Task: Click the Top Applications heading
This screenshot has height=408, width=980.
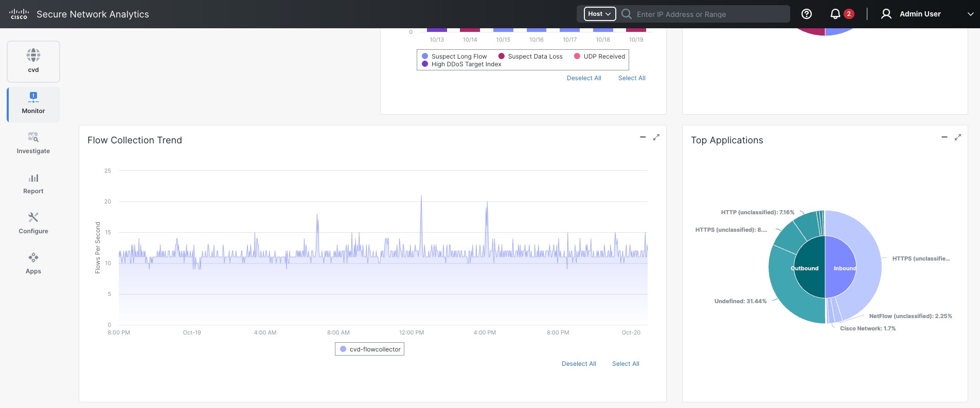Action: coord(727,140)
